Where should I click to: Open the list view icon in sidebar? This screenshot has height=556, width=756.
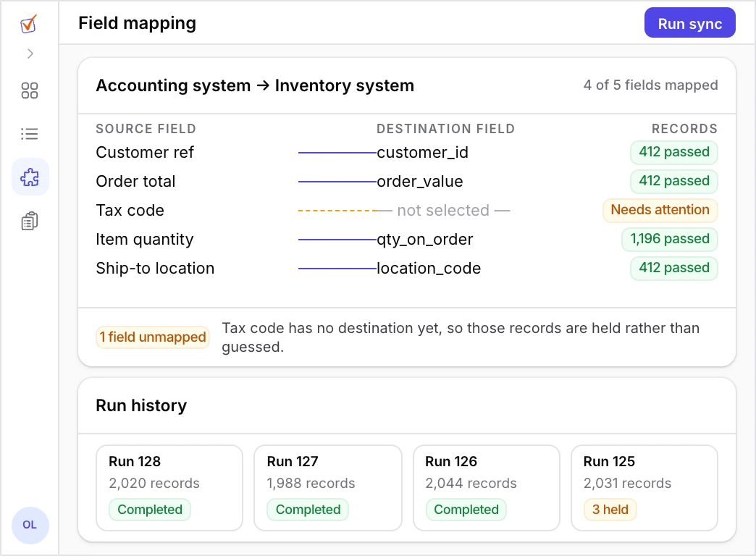coord(30,134)
